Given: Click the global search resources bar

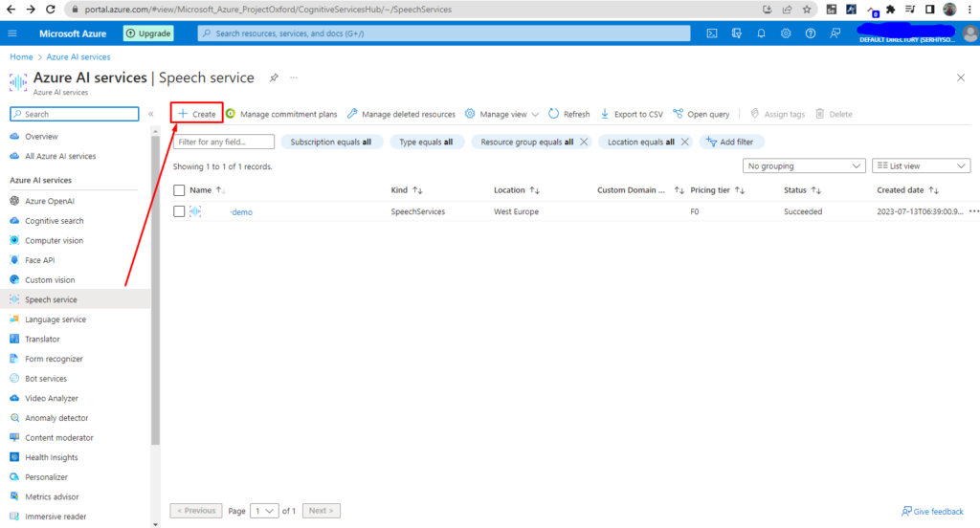Looking at the screenshot, I should click(444, 33).
